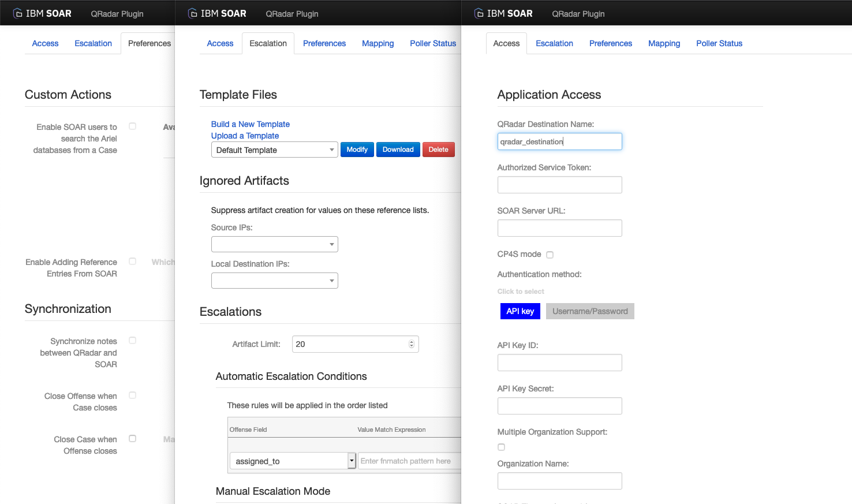Screen dimensions: 852x504
Task: Increment the Artifact Limit with the stepper
Action: (412, 341)
